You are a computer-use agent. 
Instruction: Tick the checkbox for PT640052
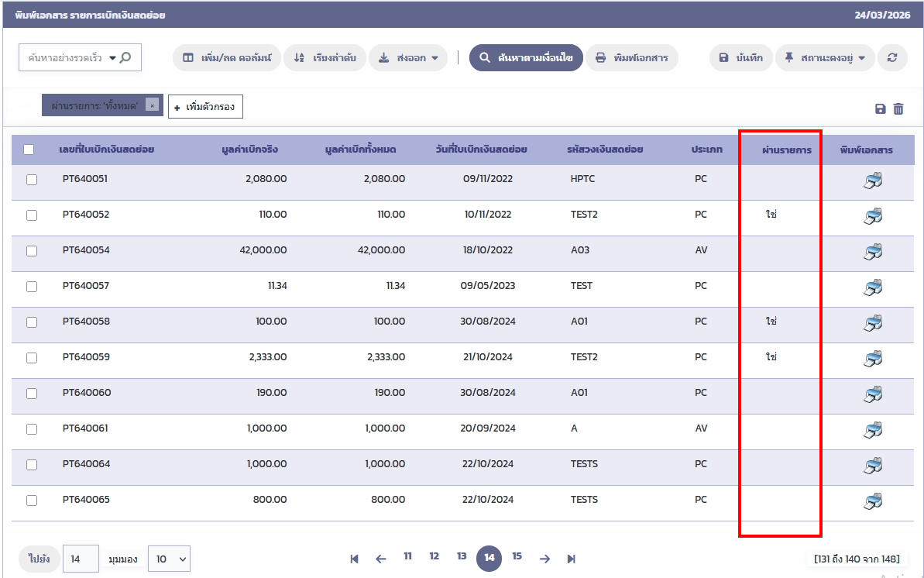click(x=32, y=215)
